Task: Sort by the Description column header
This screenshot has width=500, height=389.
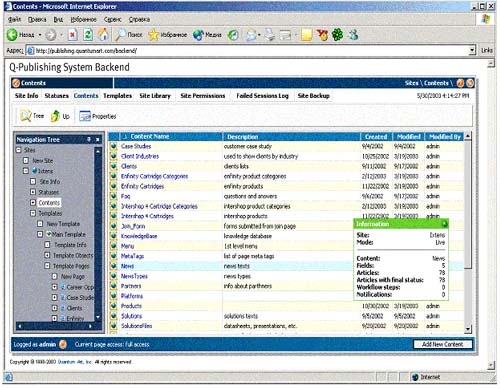Action: pos(243,137)
